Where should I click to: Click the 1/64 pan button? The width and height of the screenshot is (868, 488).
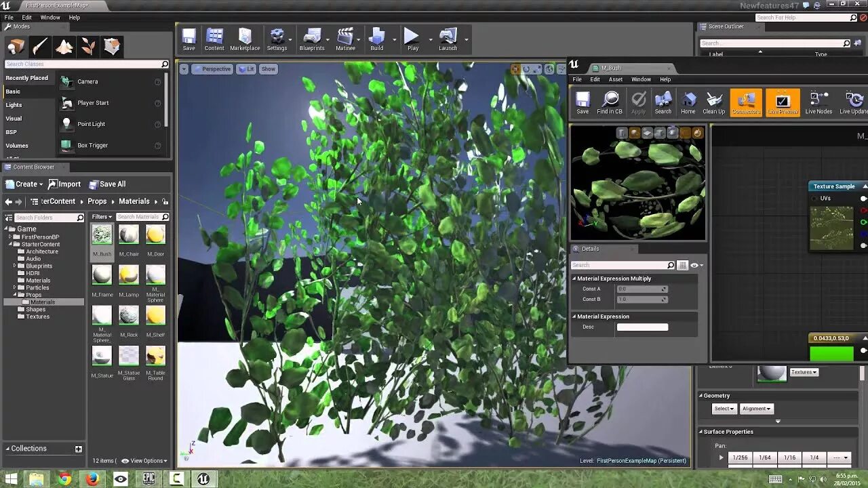765,457
